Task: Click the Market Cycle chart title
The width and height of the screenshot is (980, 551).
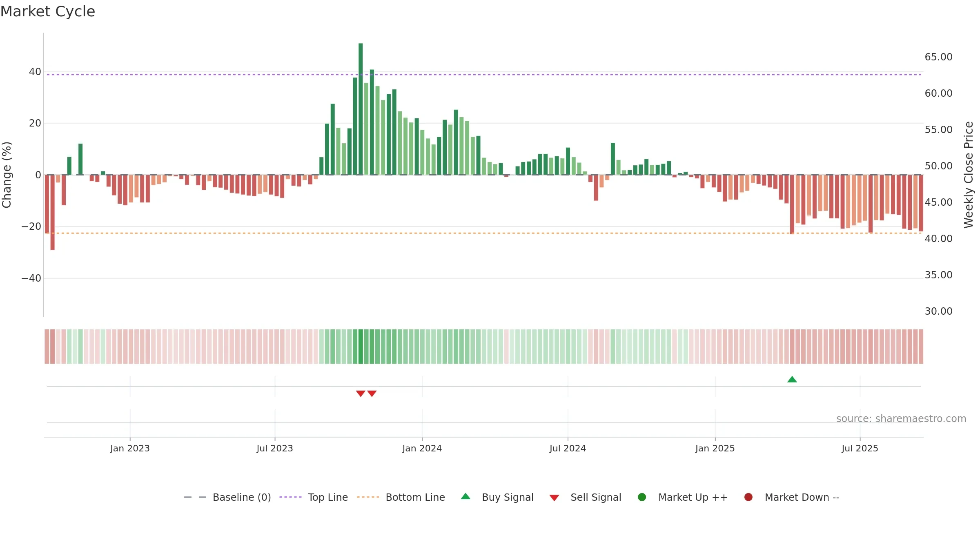Action: [x=48, y=11]
